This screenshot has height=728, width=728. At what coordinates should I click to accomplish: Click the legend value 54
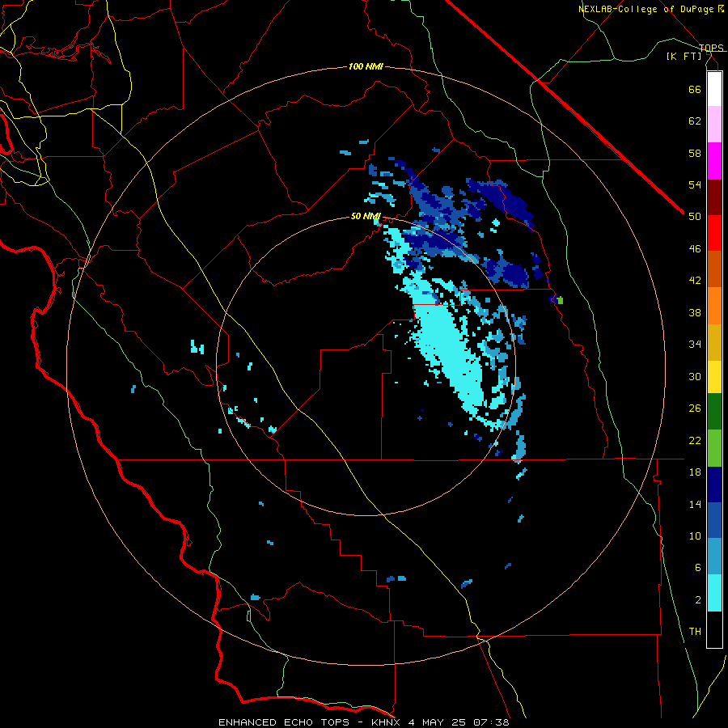point(695,184)
